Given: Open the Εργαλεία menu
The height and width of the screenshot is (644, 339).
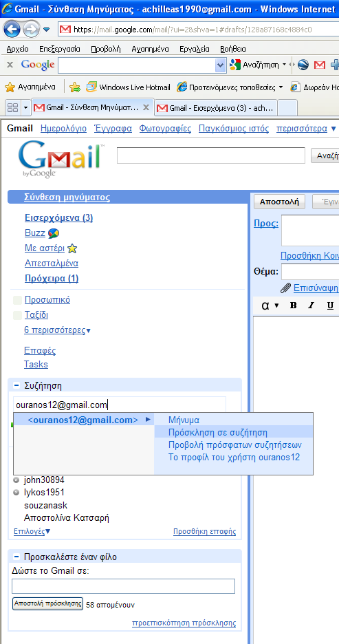Looking at the screenshot, I should coord(195,50).
